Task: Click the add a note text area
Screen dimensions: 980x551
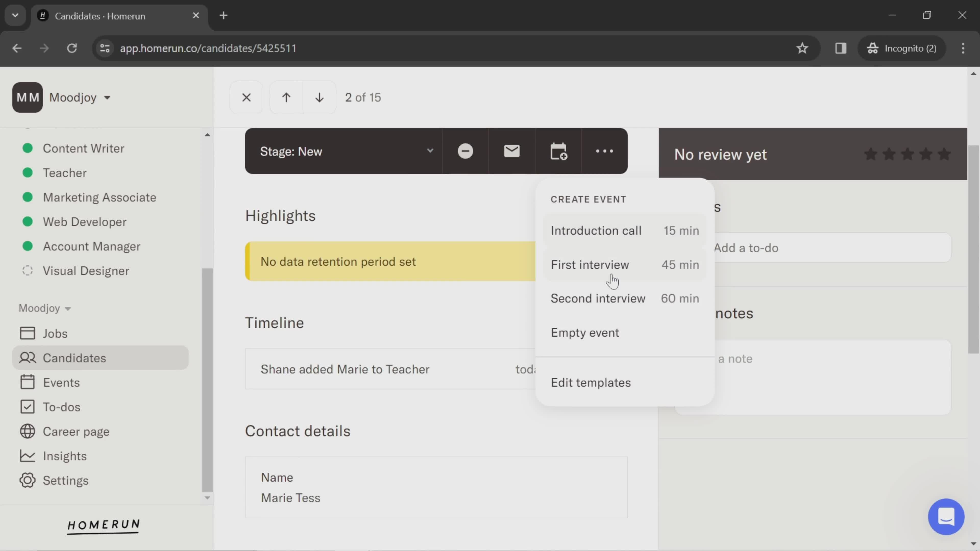Action: click(x=813, y=377)
